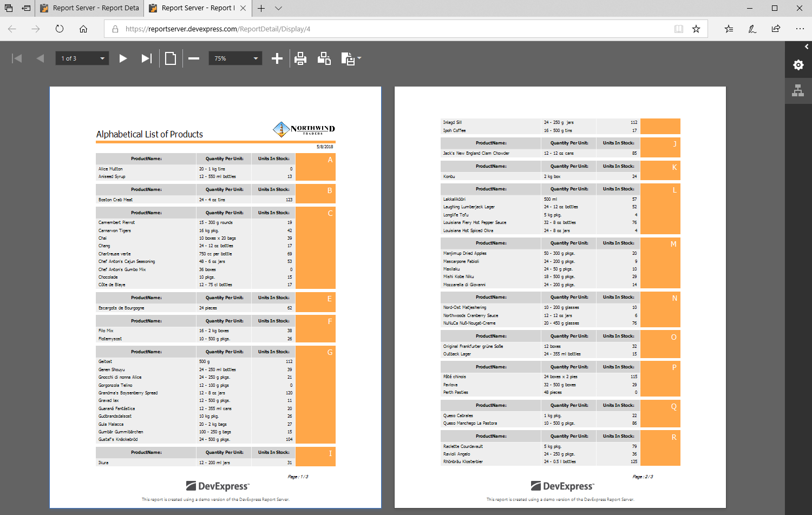Print the current page only
The height and width of the screenshot is (515, 812).
[x=324, y=58]
